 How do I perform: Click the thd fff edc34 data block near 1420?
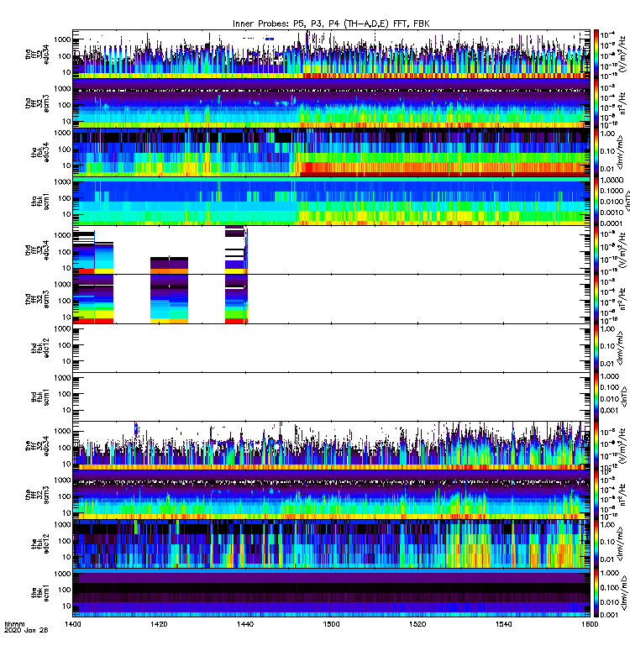coord(170,265)
